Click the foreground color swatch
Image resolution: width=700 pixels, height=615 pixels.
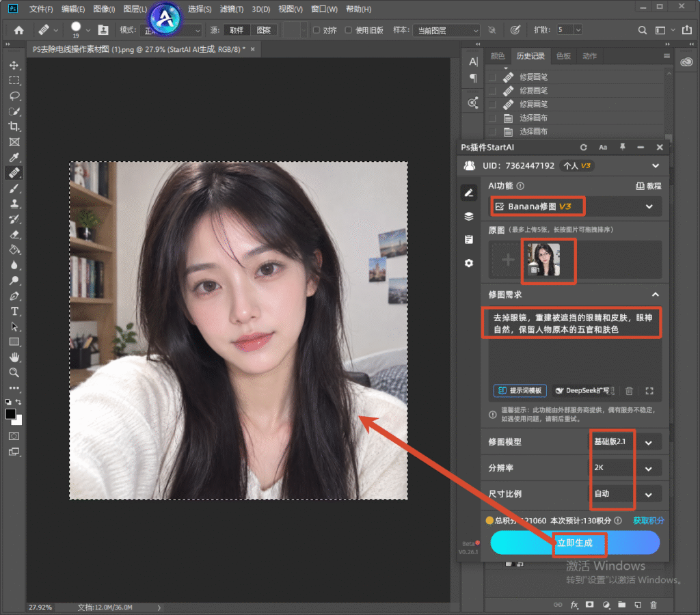tap(11, 414)
